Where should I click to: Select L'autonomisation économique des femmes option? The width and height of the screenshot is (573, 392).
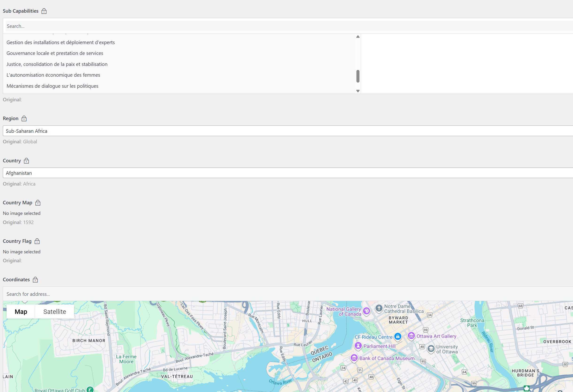(x=53, y=75)
